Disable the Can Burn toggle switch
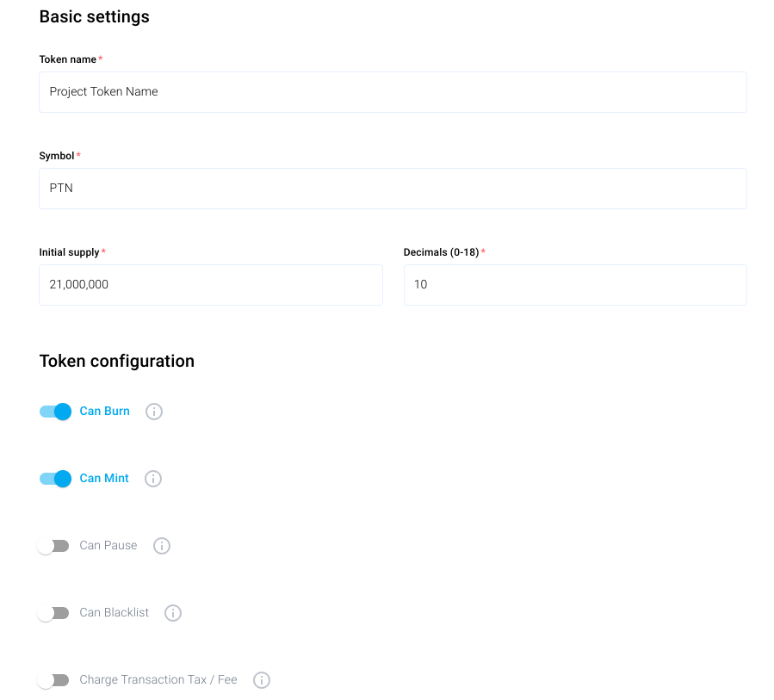This screenshot has width=774, height=700. point(55,412)
